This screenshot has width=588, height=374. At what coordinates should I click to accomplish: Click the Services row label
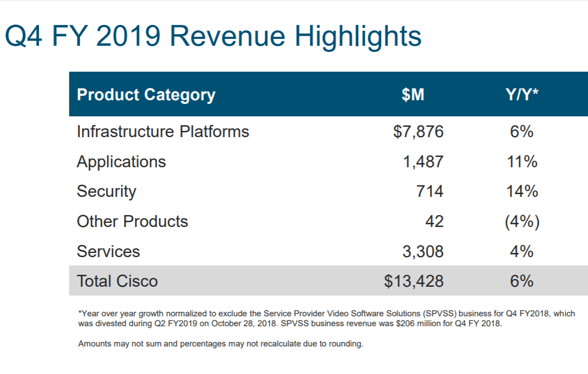point(108,252)
